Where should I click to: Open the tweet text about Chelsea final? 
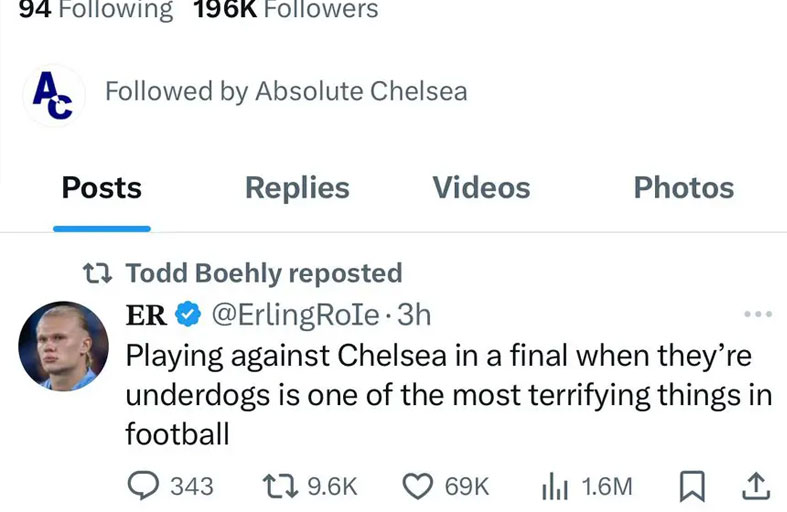[x=448, y=395]
